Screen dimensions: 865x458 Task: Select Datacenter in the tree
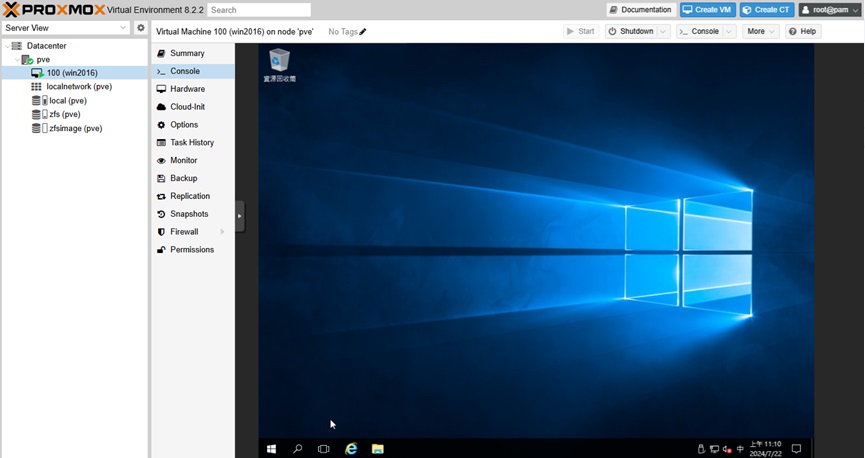(46, 46)
